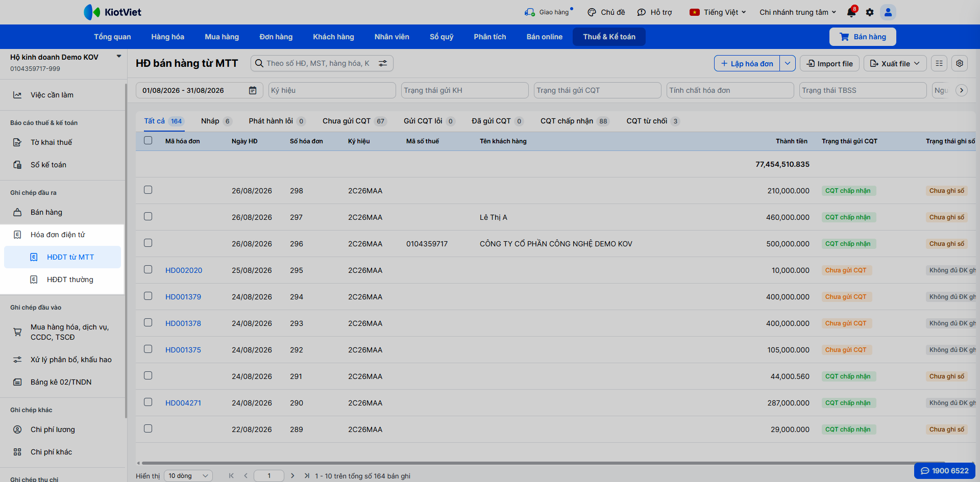Viewport: 980px width, 482px height.
Task: Open the Xuất file dropdown
Action: (895, 63)
